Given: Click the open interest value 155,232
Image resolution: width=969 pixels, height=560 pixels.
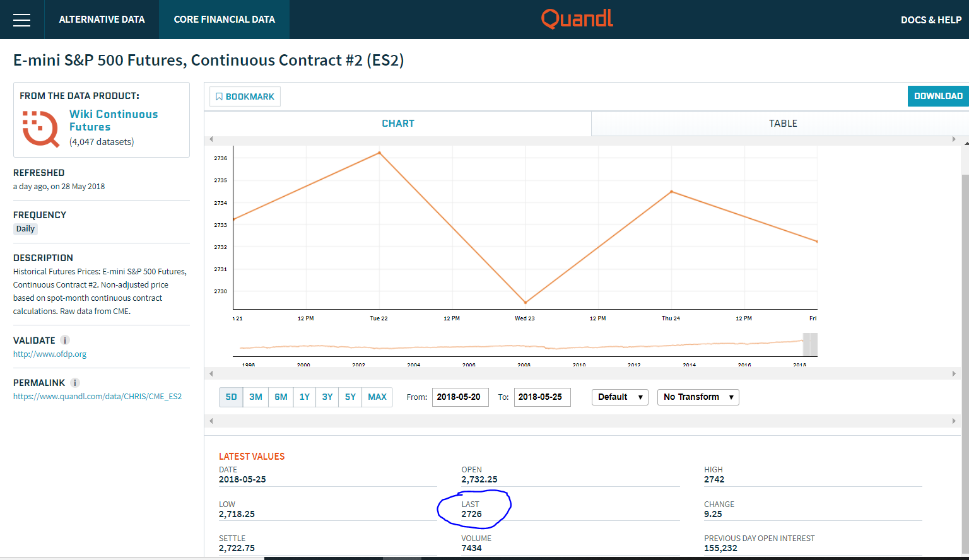Looking at the screenshot, I should pos(720,548).
